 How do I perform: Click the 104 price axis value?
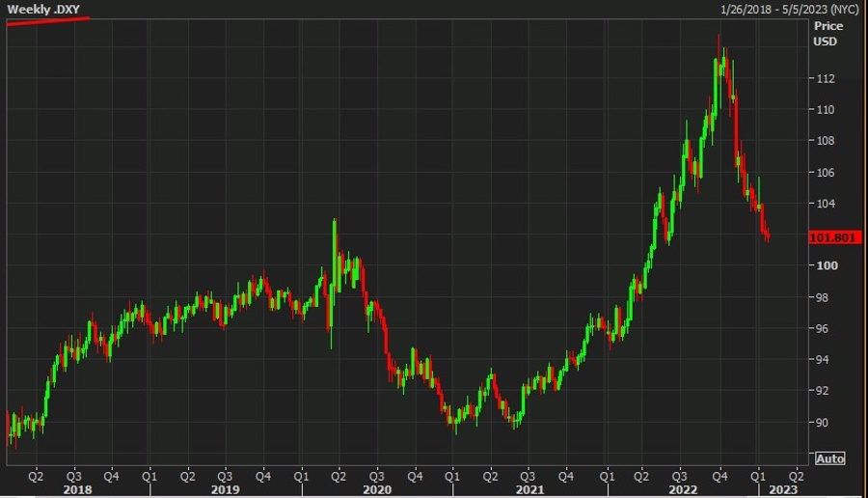[826, 204]
